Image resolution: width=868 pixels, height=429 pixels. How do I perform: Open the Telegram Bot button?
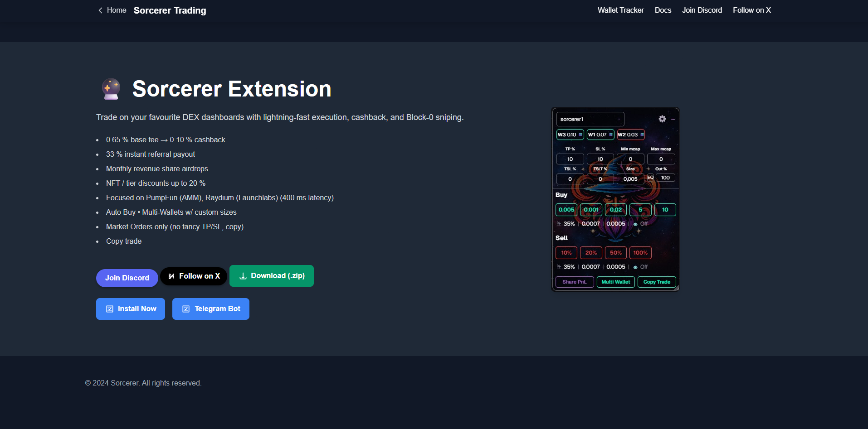(x=211, y=309)
